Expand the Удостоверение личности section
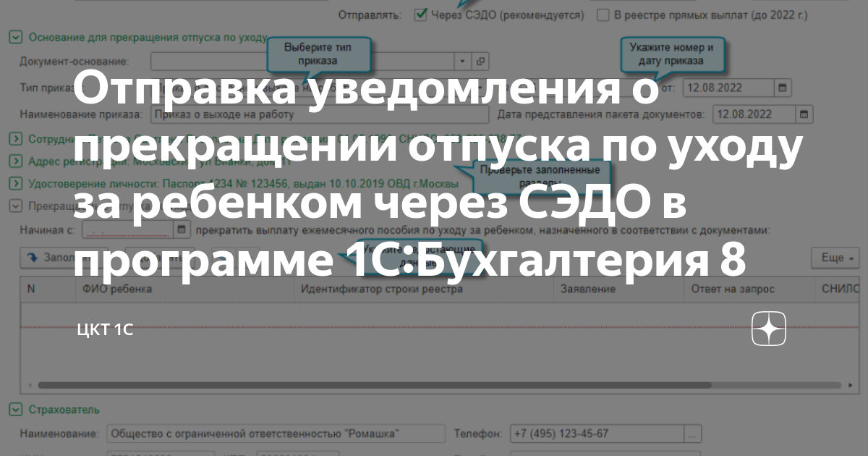This screenshot has height=456, width=868. pos(15,184)
